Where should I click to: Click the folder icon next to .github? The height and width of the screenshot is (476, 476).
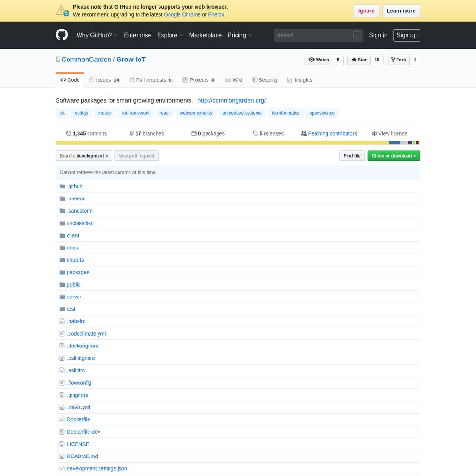[x=62, y=187]
